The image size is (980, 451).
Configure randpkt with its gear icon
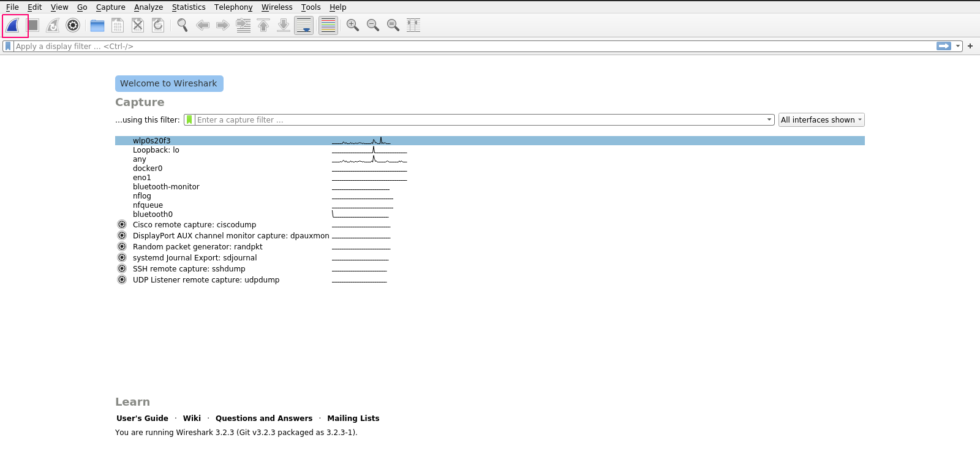122,246
